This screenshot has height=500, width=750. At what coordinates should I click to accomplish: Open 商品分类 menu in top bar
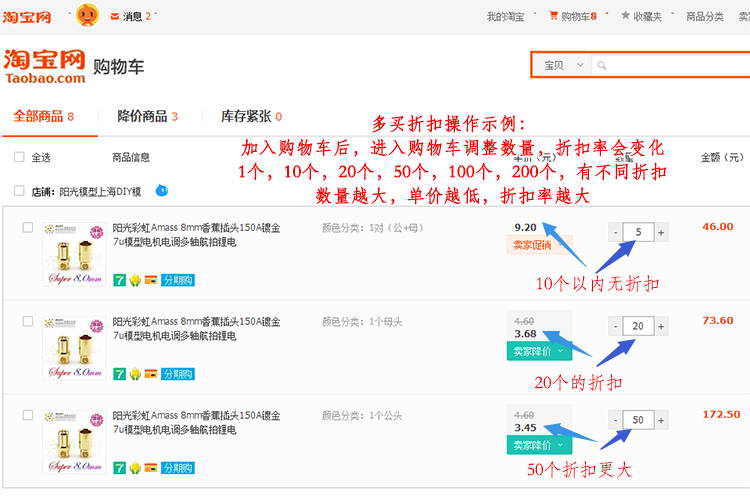(705, 17)
